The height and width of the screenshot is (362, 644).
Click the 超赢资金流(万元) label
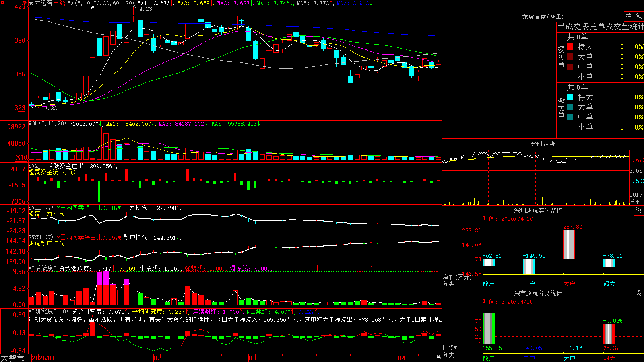click(x=52, y=172)
